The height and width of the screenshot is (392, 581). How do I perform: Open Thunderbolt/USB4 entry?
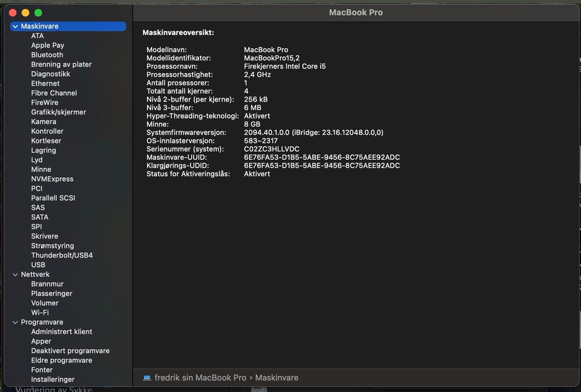62,255
